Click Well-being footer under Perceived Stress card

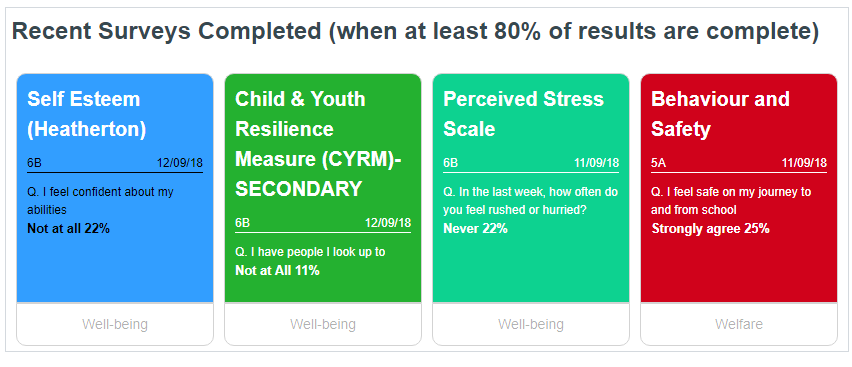[x=531, y=325]
